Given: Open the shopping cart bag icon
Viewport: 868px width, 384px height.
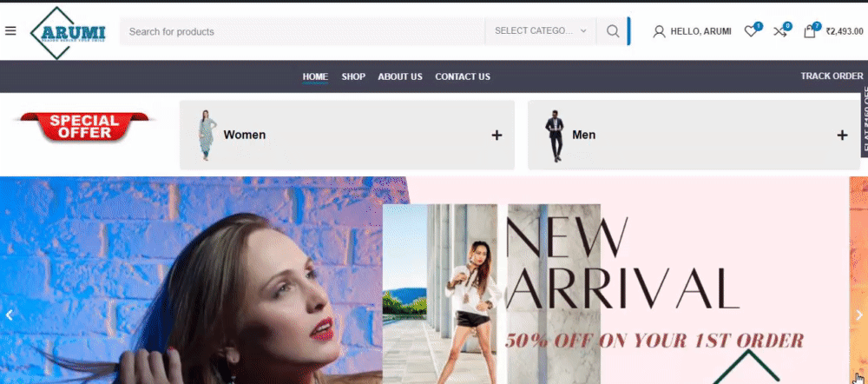Looking at the screenshot, I should 809,31.
